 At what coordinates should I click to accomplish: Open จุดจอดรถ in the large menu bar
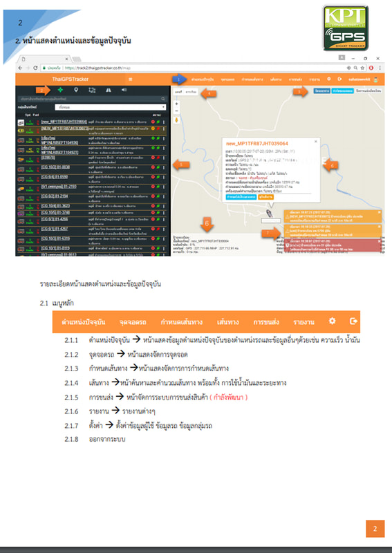(133, 322)
